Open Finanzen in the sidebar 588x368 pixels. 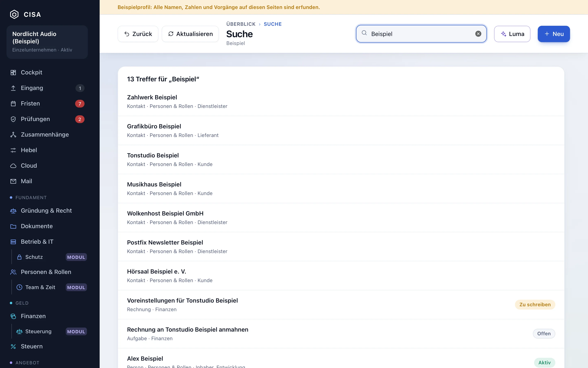[x=47, y=316]
